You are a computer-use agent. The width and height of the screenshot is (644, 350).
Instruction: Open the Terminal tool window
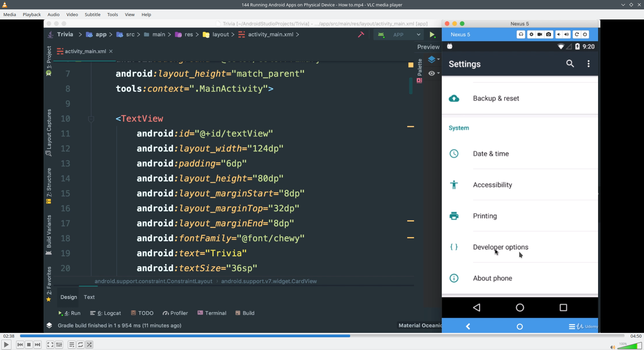(212, 313)
